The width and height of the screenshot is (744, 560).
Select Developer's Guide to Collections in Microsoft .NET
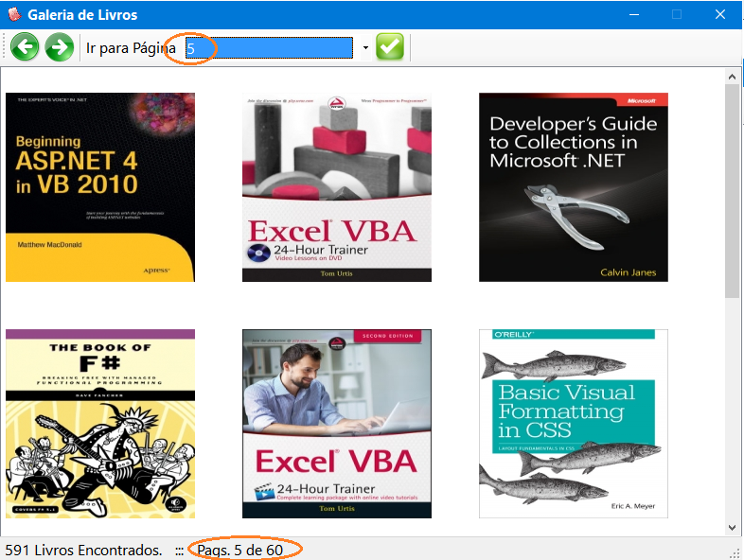click(x=574, y=187)
